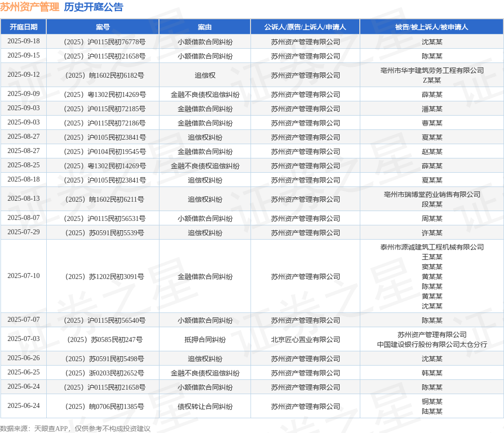Click case number 沪0115民初72185号

(x=105, y=109)
